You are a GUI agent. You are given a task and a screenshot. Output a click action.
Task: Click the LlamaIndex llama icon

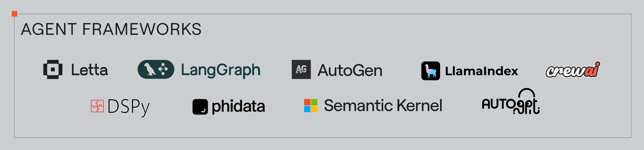(x=430, y=71)
